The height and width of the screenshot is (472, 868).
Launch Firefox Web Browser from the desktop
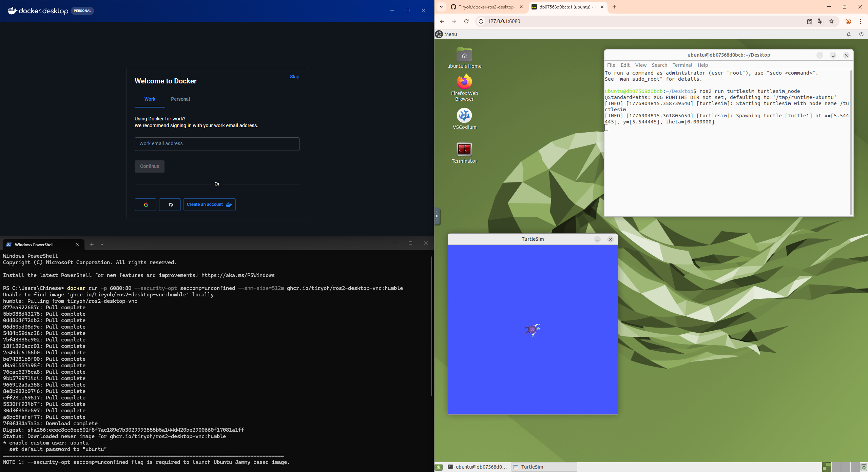coord(464,87)
